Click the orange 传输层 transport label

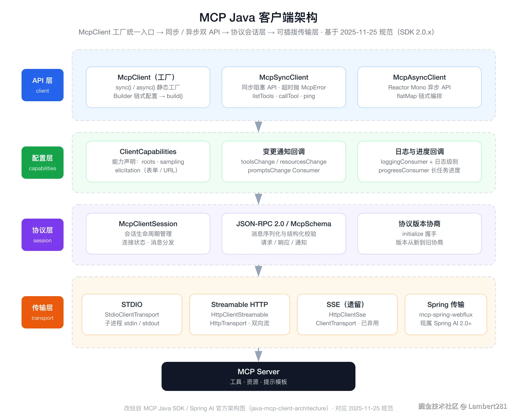pyautogui.click(x=43, y=312)
